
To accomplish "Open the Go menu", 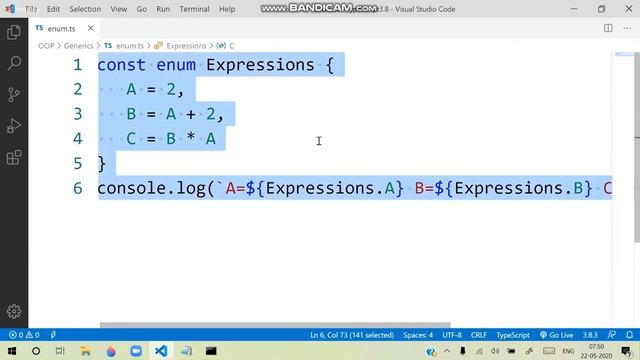I will click(142, 9).
